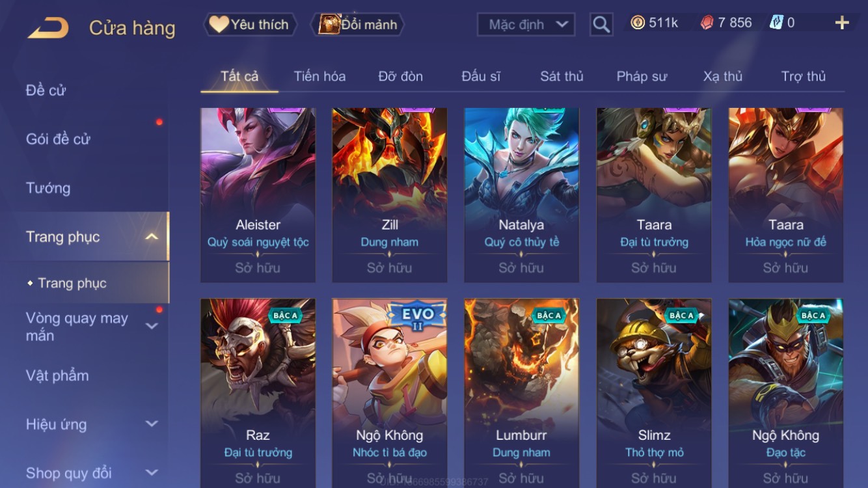868x488 pixels.
Task: Tap the plus icon to add currency
Action: (842, 23)
